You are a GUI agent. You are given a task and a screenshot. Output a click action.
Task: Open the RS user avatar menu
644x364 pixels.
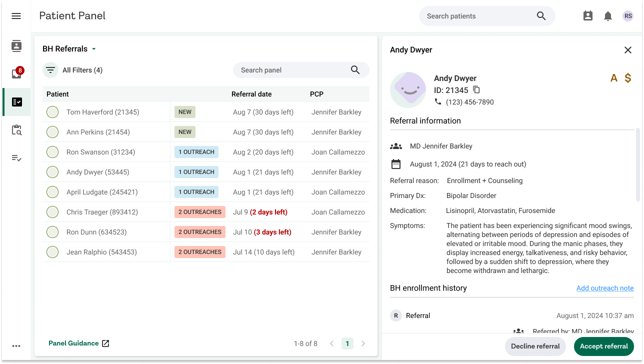click(x=628, y=16)
